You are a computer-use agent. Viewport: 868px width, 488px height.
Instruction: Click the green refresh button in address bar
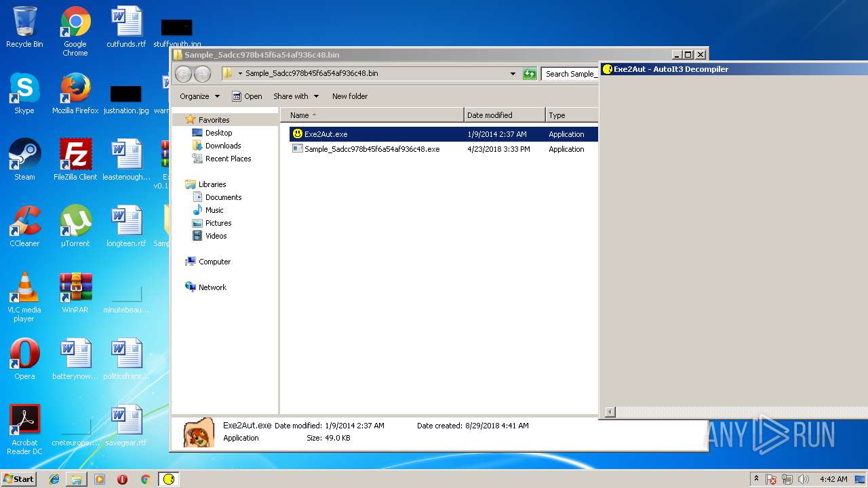click(x=530, y=74)
